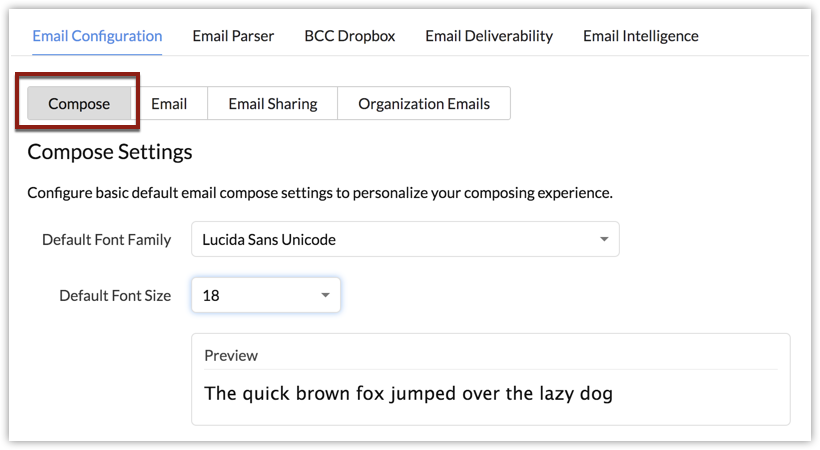Click the 18 font size value
The height and width of the screenshot is (450, 820).
coord(211,296)
